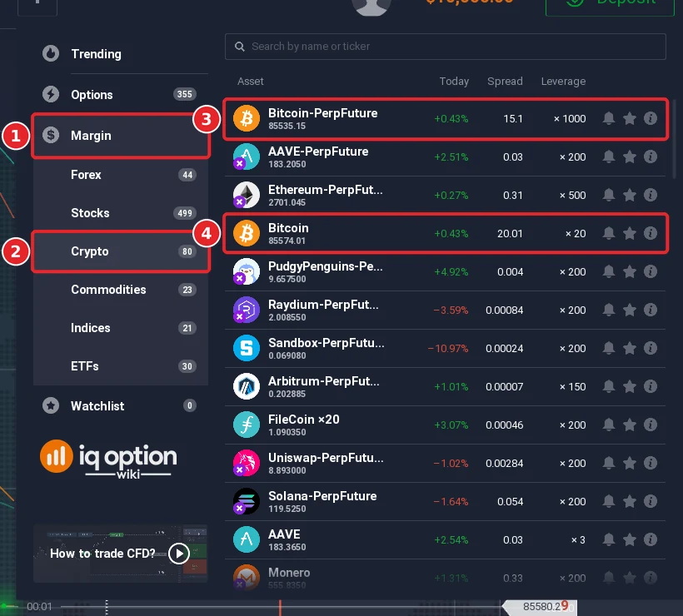Select the Solana-PerpFuture asset
This screenshot has height=616, width=683.
click(x=445, y=501)
